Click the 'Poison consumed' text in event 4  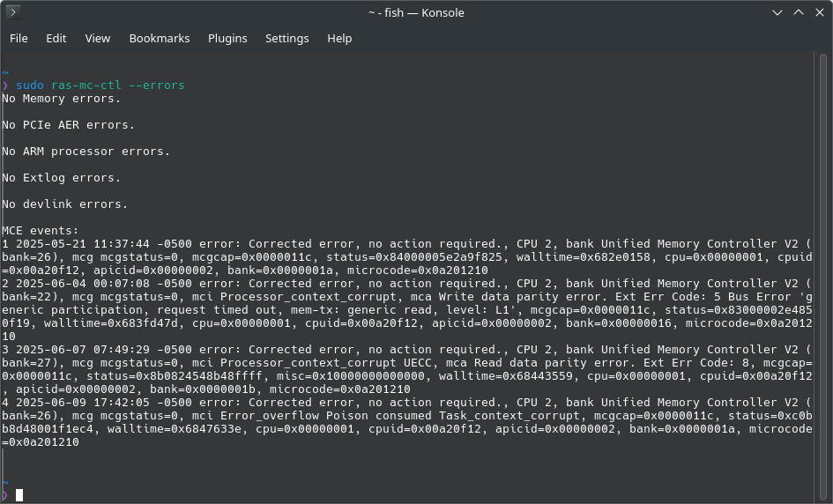[x=379, y=416]
